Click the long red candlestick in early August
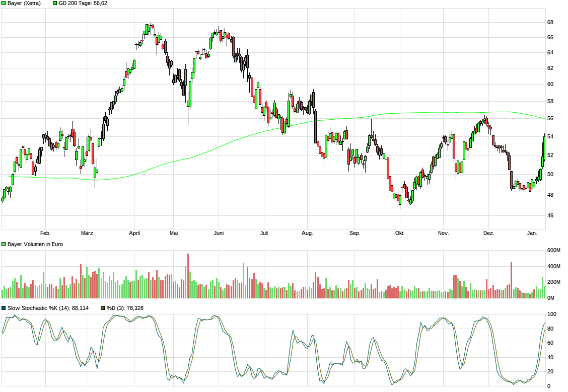The height and width of the screenshot is (392, 568). point(316,127)
